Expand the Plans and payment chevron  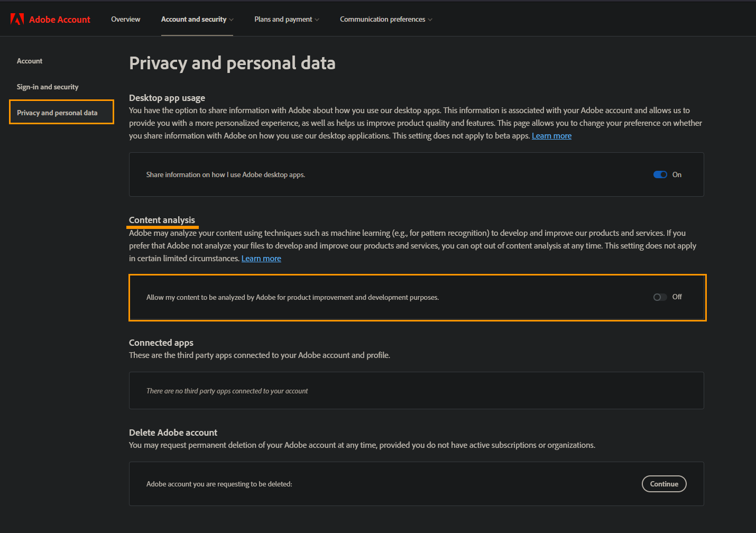point(317,20)
